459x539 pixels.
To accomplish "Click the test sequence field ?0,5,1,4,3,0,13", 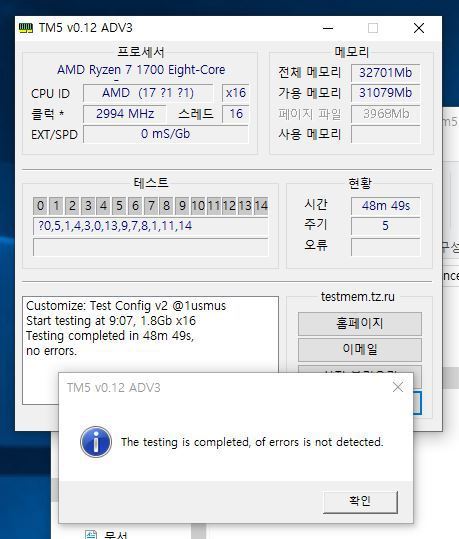I will tap(150, 226).
